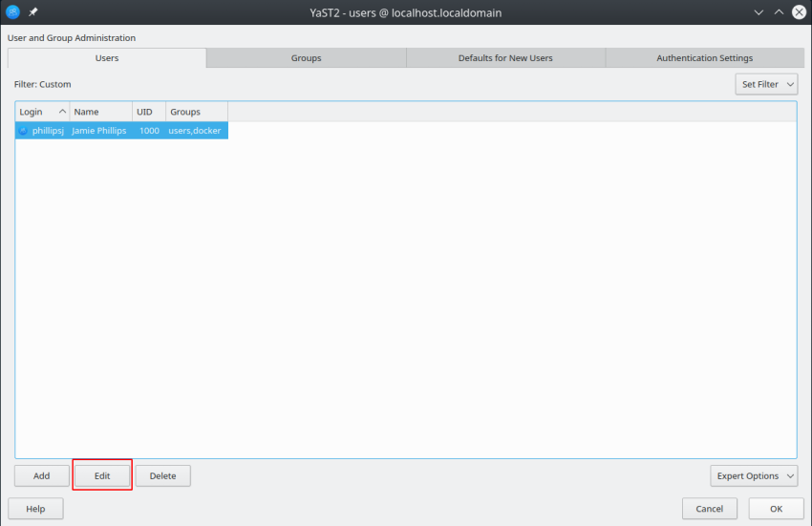
Task: Open the Help dialog
Action: [35, 509]
